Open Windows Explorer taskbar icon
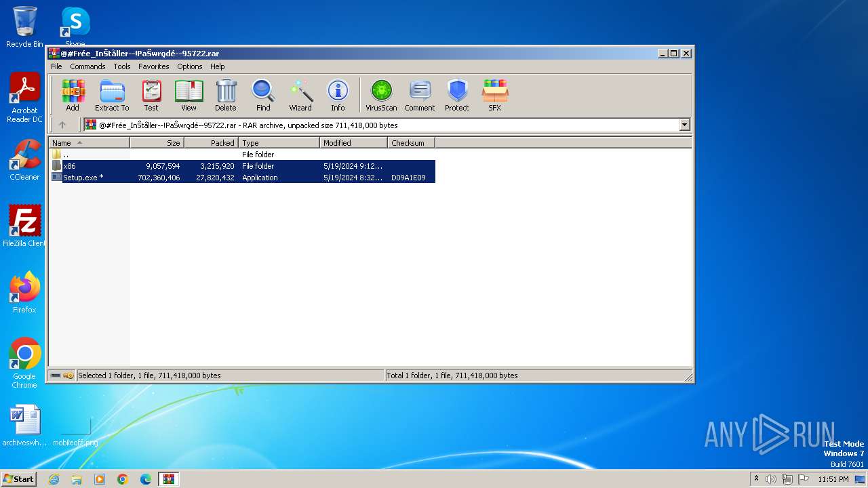Image resolution: width=868 pixels, height=488 pixels. pos(77,479)
